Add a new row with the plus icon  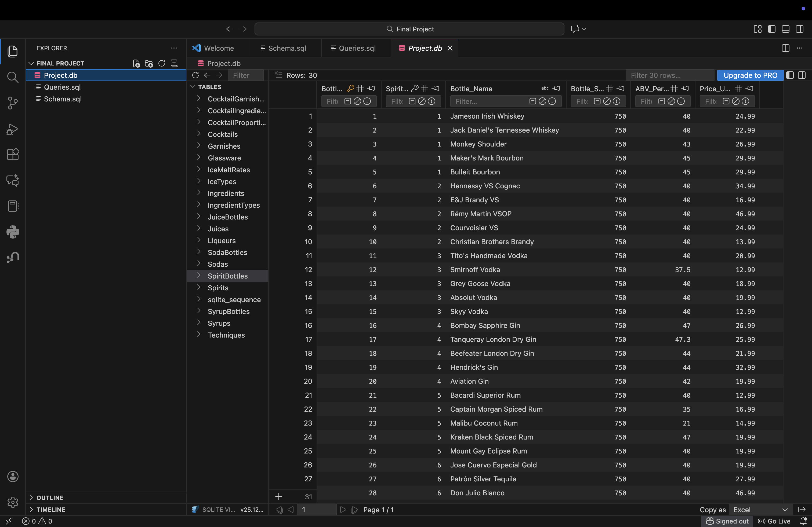(x=279, y=497)
